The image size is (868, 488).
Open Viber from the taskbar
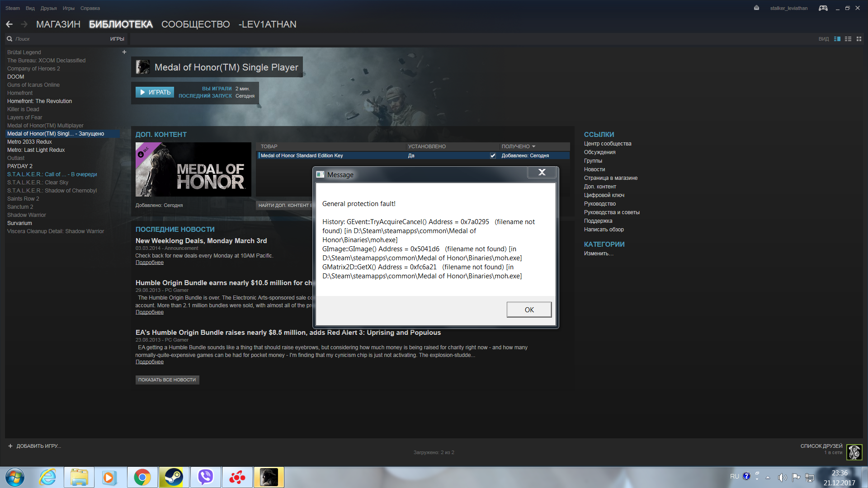(x=206, y=477)
